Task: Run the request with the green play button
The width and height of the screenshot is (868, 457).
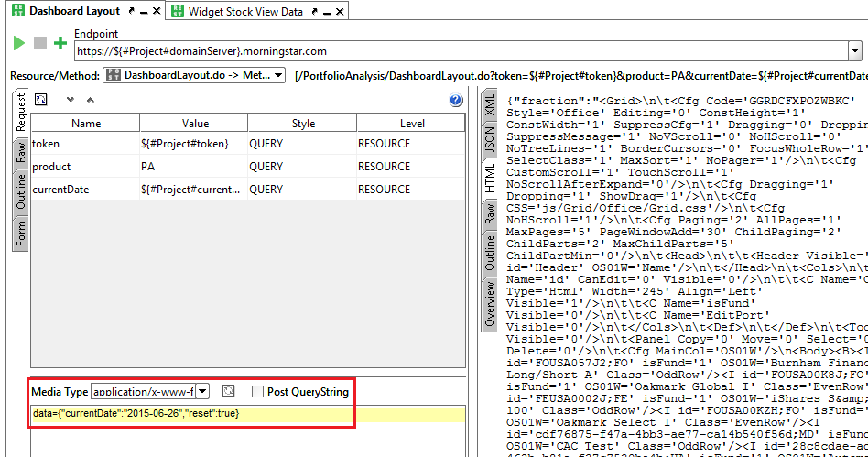Action: (19, 43)
